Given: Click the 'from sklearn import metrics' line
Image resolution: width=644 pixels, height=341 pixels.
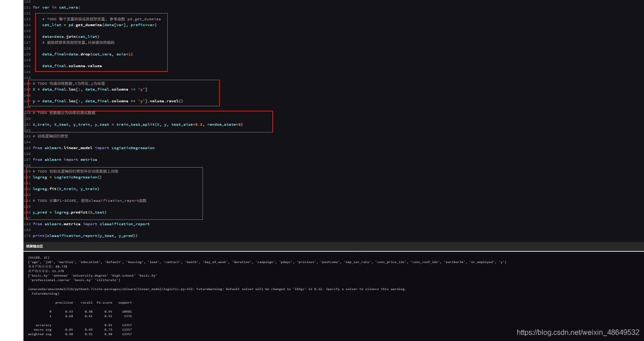Looking at the screenshot, I should [65, 160].
